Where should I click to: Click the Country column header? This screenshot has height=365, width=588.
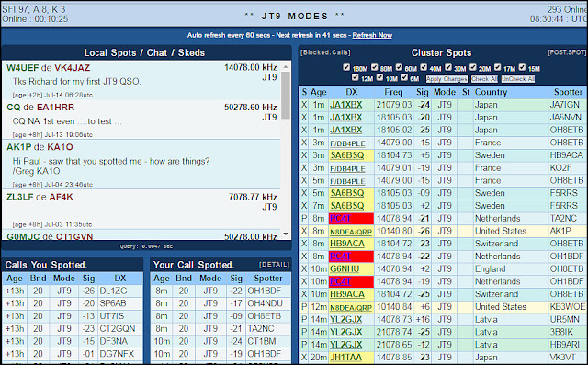(x=491, y=92)
